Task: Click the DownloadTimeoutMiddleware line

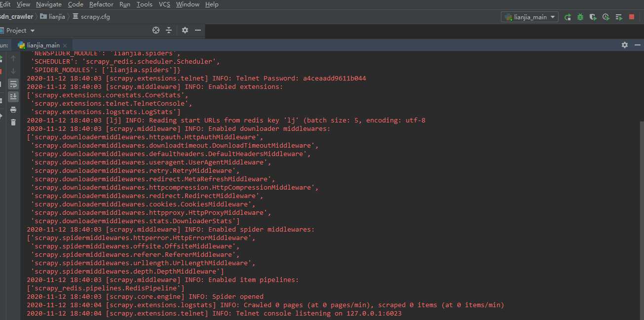Action: (175, 145)
